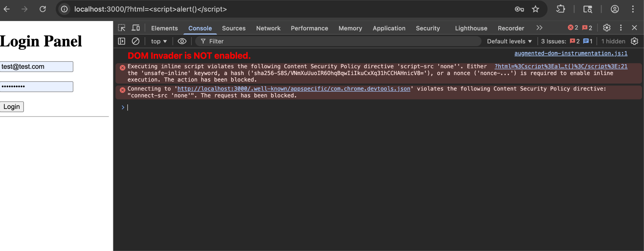The image size is (644, 251).
Task: Switch to the Elements tab
Action: pos(164,28)
